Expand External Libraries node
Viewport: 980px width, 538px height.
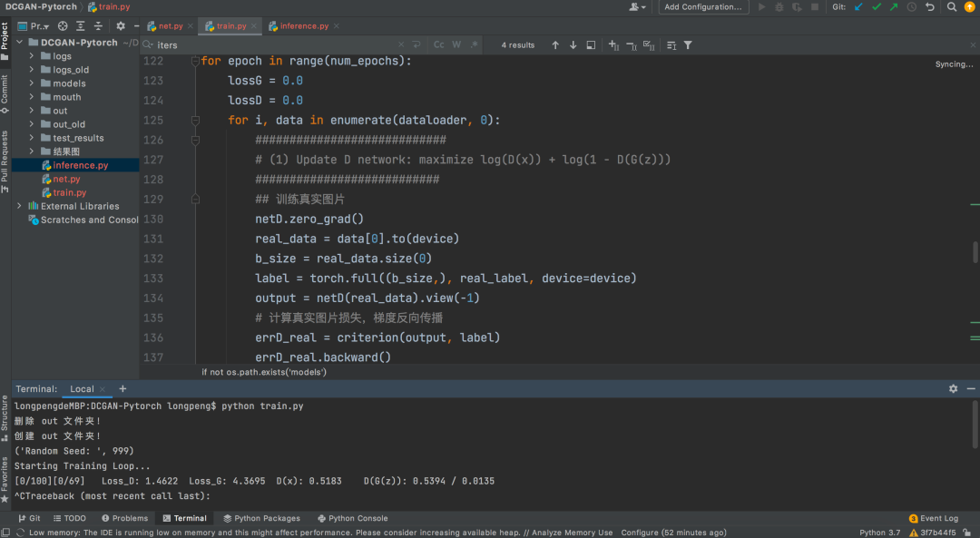click(x=19, y=206)
